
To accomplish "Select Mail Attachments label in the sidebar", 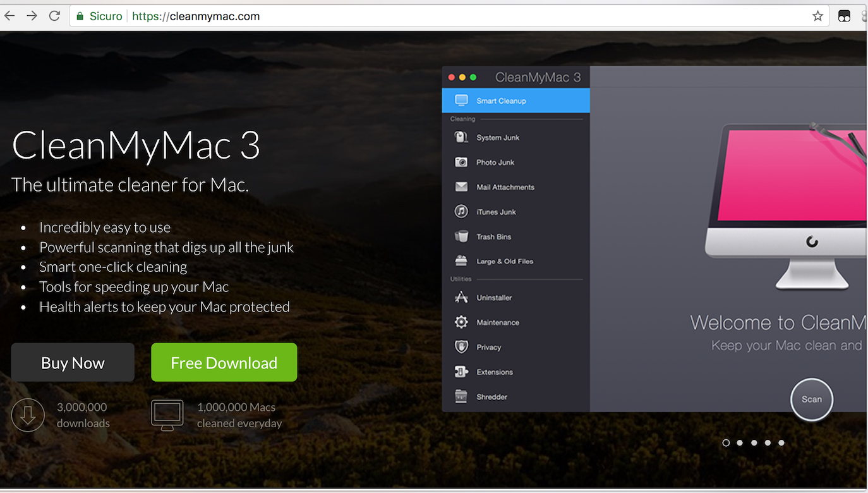I will (x=505, y=187).
